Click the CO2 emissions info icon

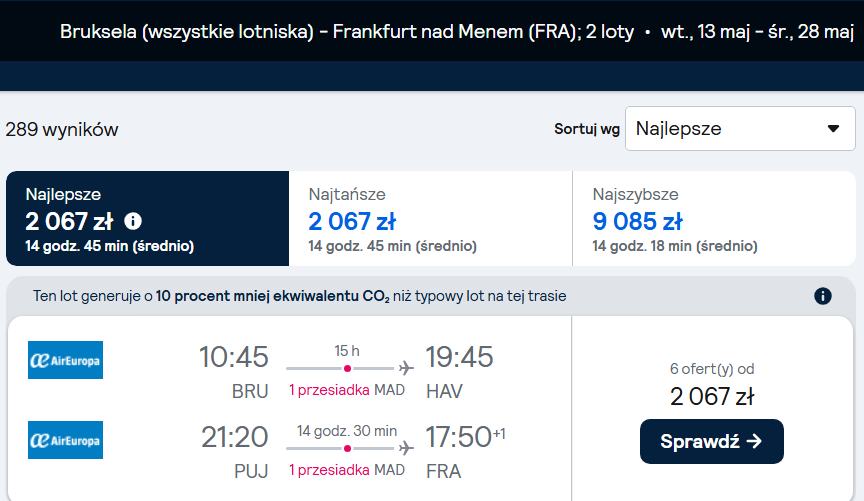coord(823,296)
